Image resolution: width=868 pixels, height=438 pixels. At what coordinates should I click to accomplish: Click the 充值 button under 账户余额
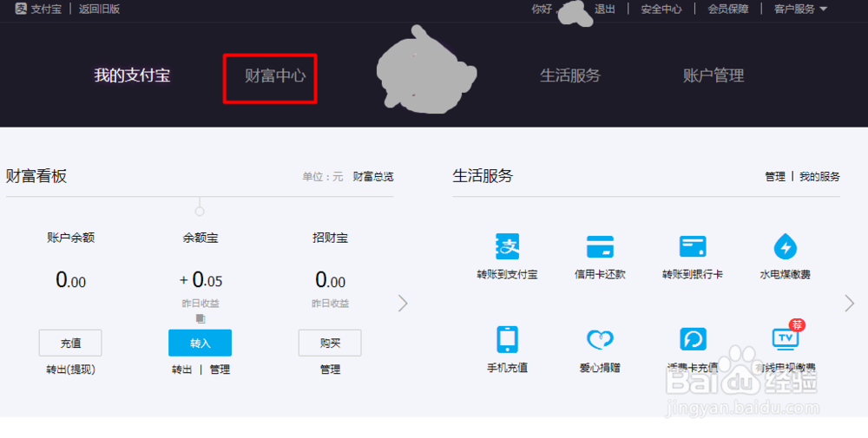pos(70,343)
